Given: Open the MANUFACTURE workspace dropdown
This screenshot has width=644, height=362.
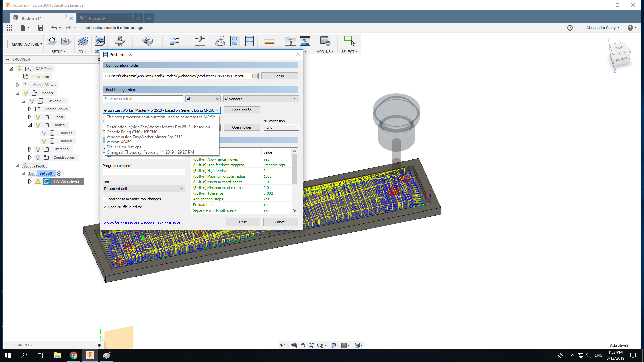Looking at the screenshot, I should (x=27, y=44).
